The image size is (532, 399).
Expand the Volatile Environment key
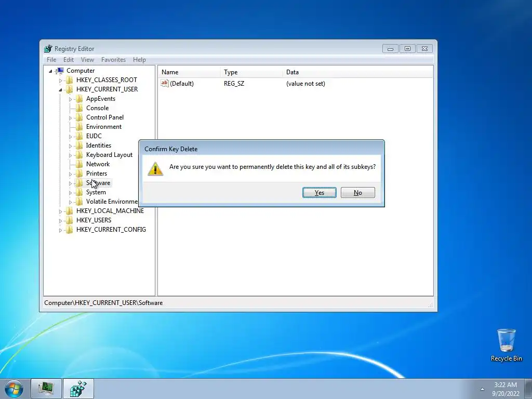point(70,202)
